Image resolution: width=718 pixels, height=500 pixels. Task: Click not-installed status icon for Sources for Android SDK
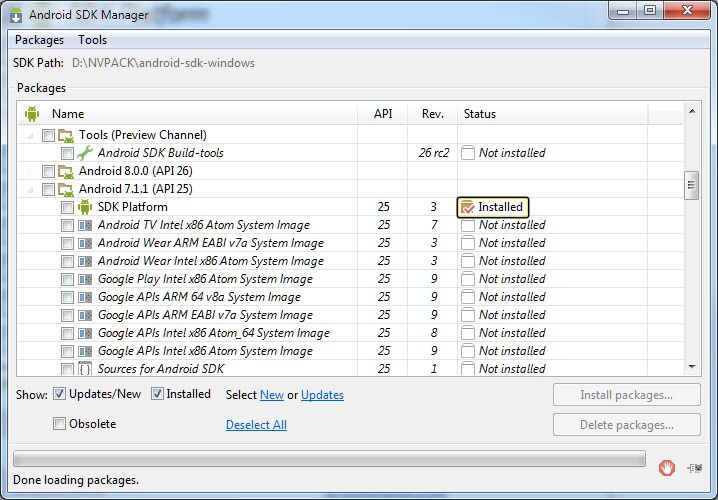click(468, 369)
